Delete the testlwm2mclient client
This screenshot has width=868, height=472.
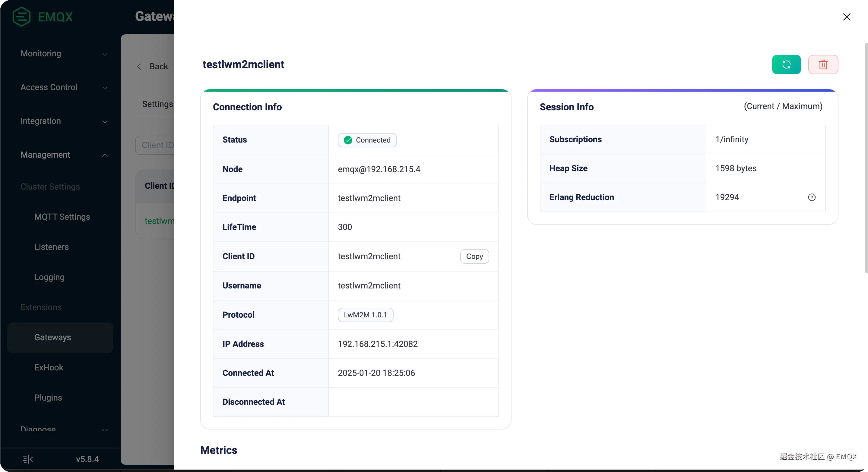tap(823, 64)
